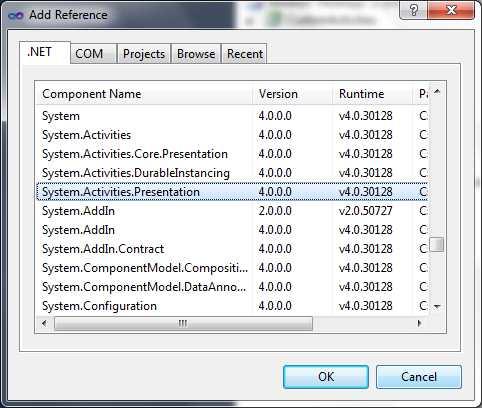Select System.AddIn version 2.0.0.0 row
Image resolution: width=482 pixels, height=408 pixels.
tap(232, 211)
